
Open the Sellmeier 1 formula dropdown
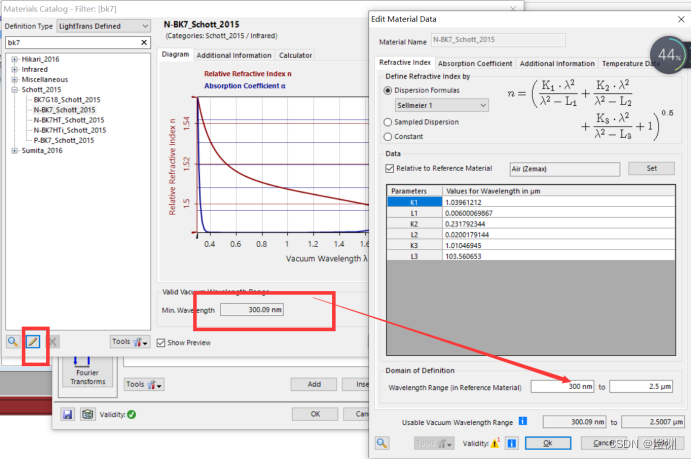(x=442, y=105)
